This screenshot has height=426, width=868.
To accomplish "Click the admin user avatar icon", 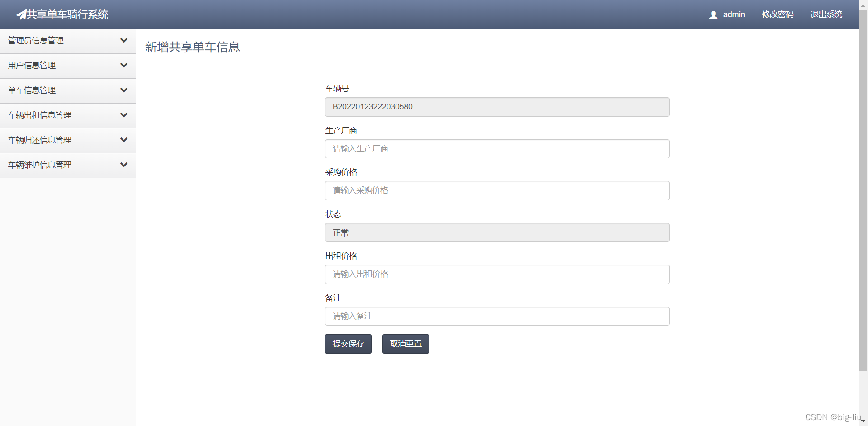I will tap(713, 15).
